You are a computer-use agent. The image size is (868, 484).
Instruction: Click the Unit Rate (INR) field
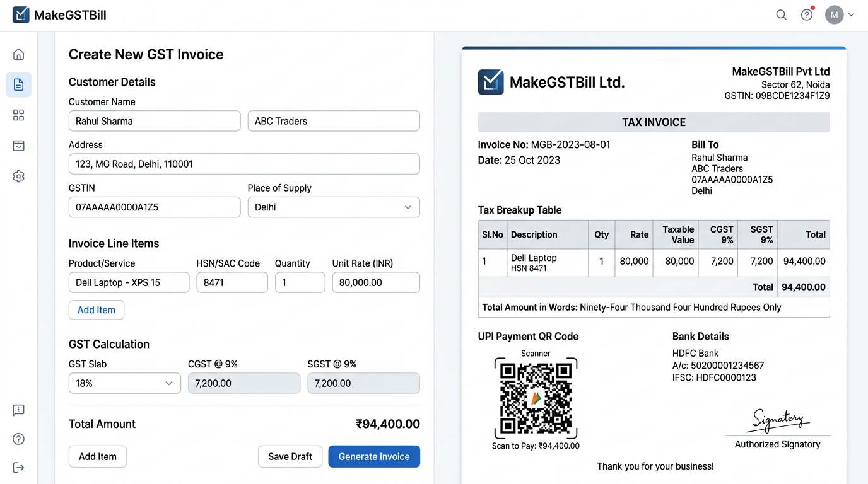pos(376,282)
